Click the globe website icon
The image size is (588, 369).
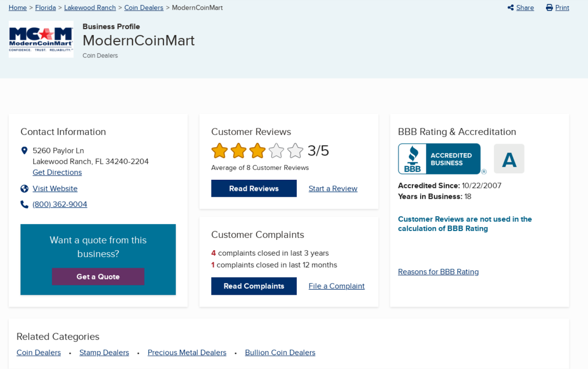pos(24,189)
